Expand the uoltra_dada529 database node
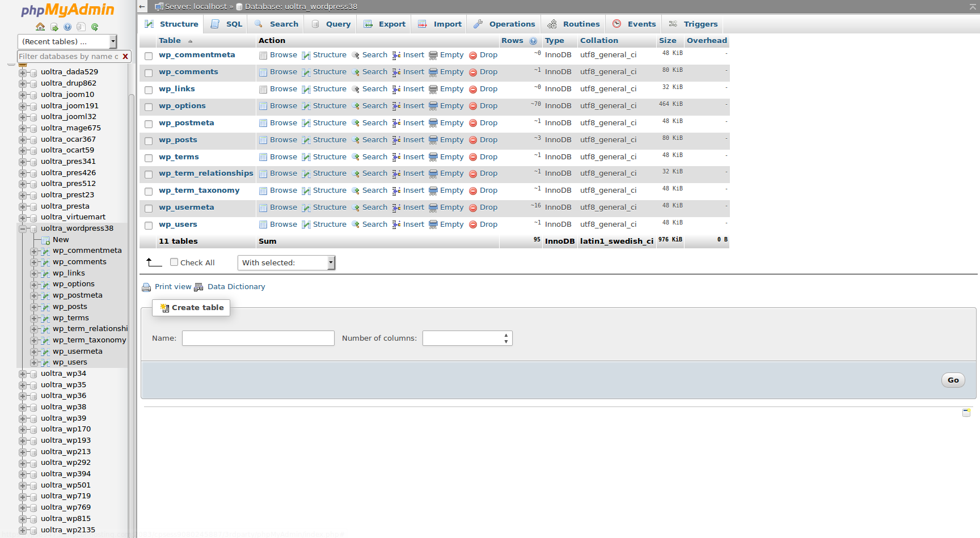Viewport: 980px width, 538px height. pyautogui.click(x=23, y=72)
